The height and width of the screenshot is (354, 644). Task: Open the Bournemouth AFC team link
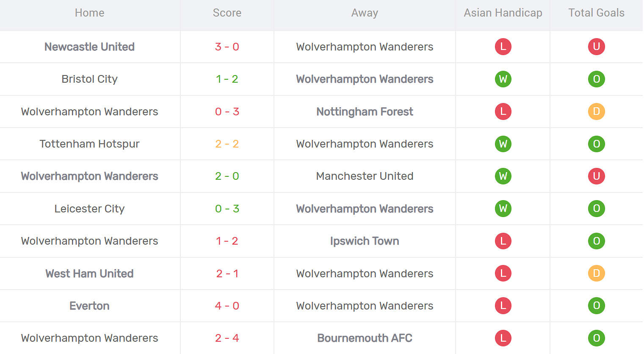365,338
